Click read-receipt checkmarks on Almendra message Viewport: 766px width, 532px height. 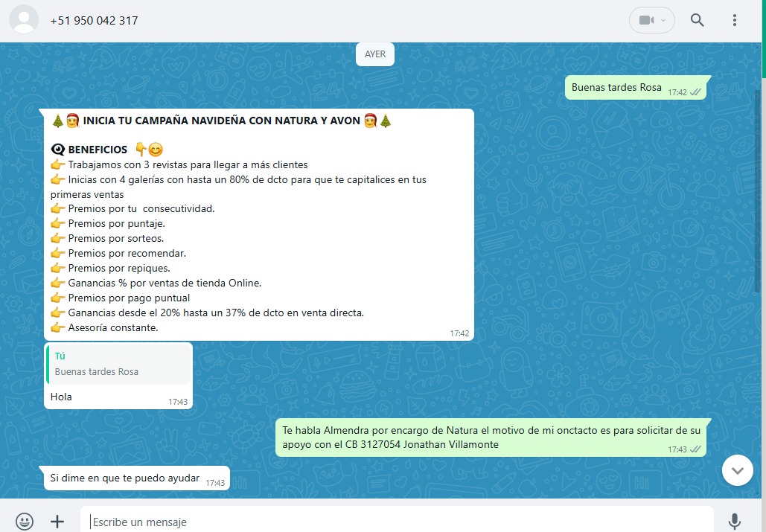point(695,449)
